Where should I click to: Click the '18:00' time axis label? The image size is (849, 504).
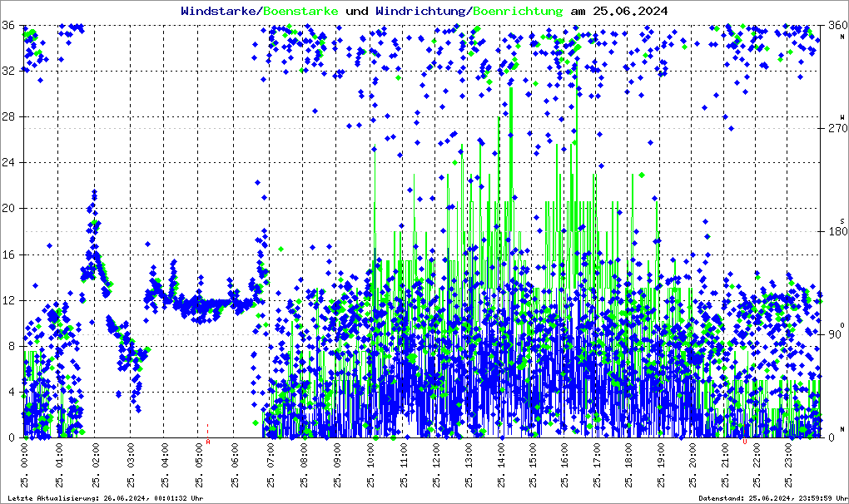point(628,456)
